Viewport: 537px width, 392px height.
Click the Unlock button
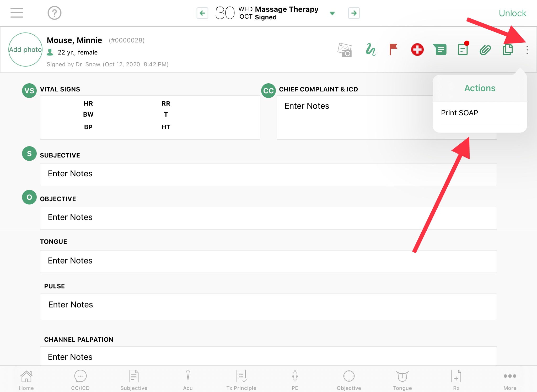click(x=512, y=13)
